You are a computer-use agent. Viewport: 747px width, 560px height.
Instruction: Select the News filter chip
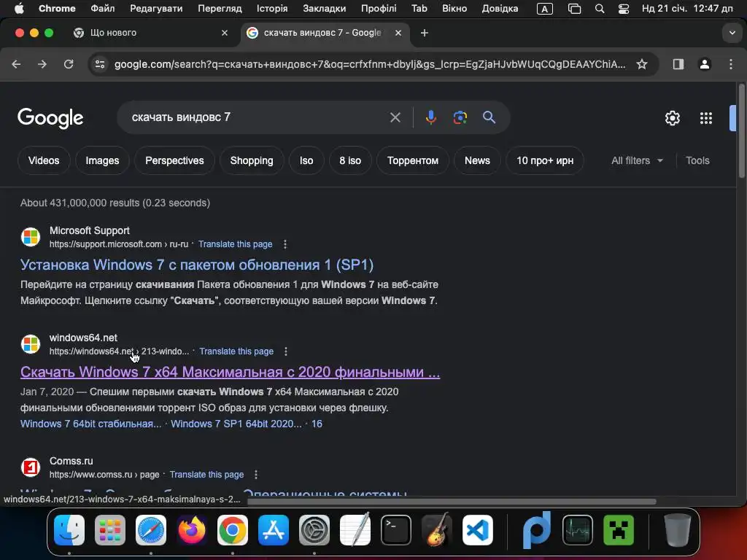[477, 161]
